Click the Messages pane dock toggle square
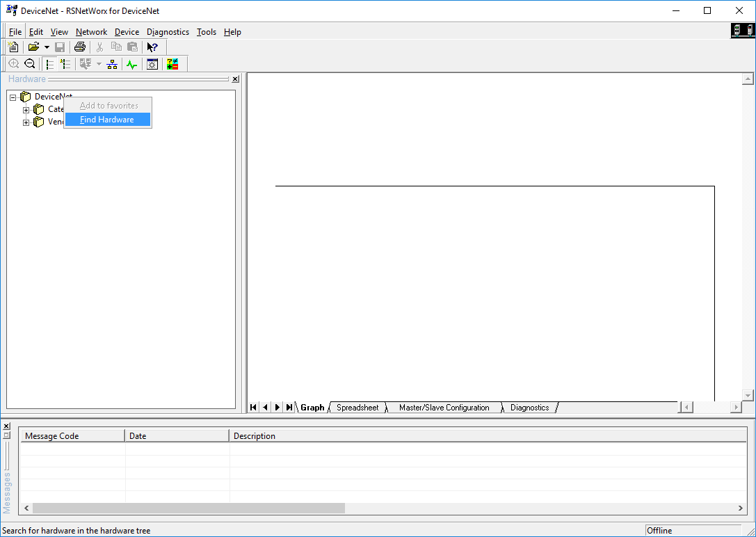This screenshot has height=537, width=756. (6, 435)
